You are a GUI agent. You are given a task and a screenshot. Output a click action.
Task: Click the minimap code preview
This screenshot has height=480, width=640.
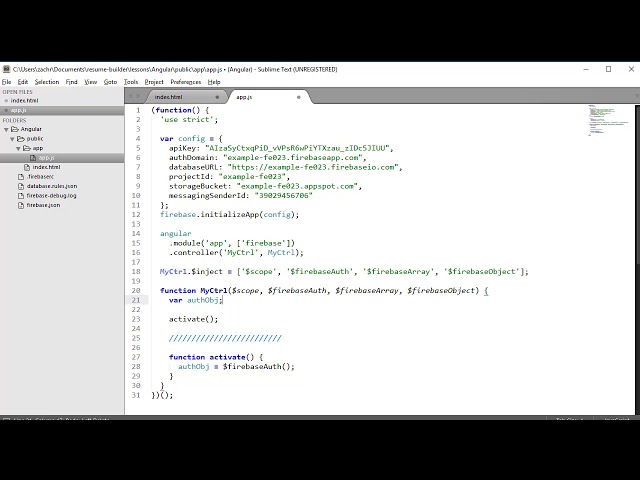[608, 120]
